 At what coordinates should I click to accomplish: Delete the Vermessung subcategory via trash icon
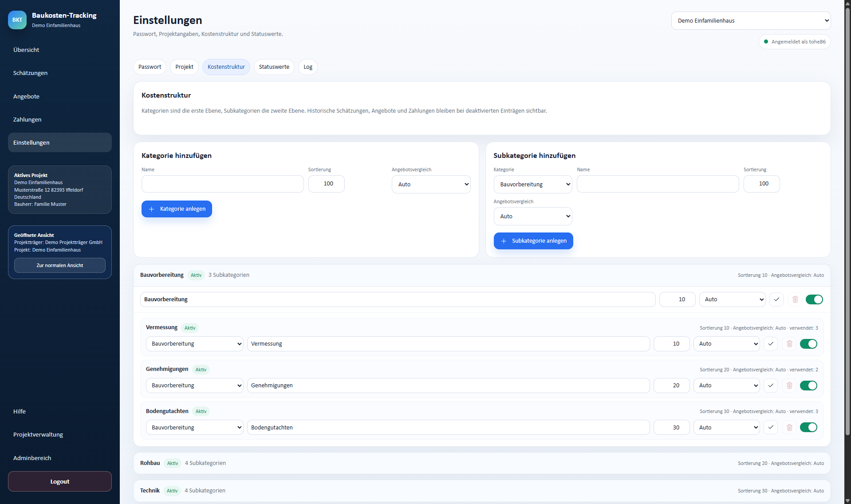click(x=789, y=344)
